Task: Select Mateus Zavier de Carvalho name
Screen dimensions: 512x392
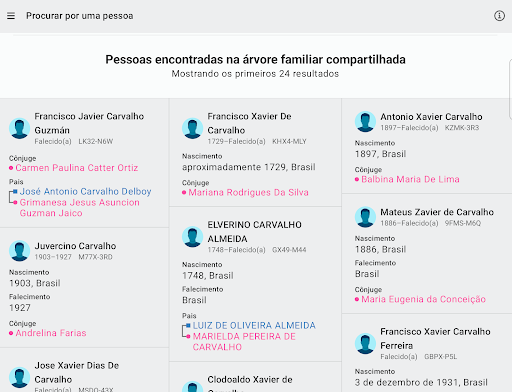Action: click(x=437, y=212)
